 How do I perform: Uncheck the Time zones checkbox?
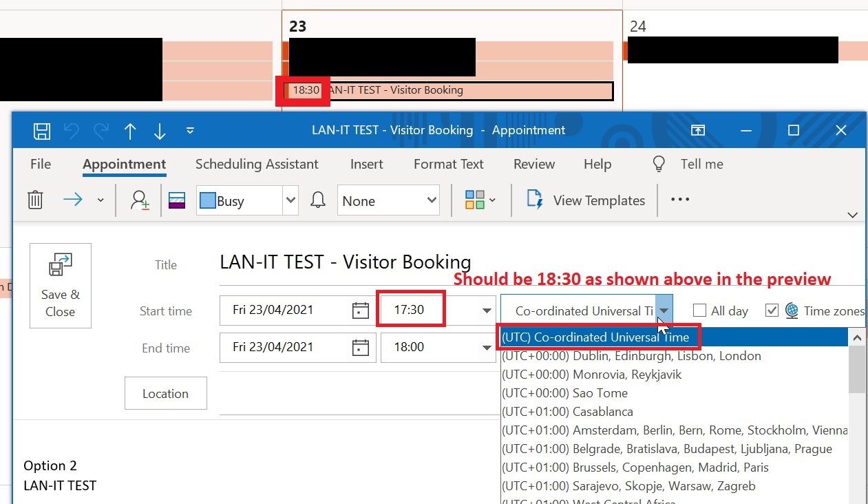(x=772, y=311)
